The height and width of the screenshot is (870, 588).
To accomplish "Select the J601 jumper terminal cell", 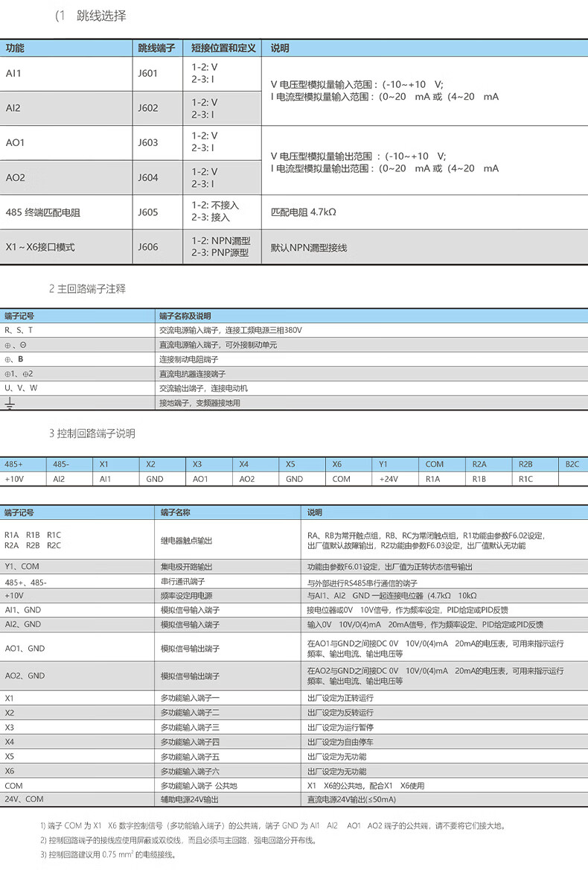I will (x=148, y=74).
